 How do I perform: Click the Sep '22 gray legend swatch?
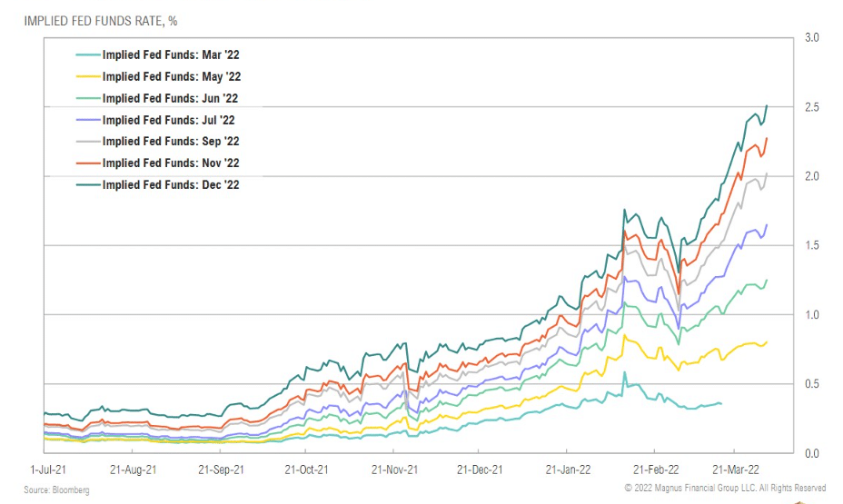[88, 142]
